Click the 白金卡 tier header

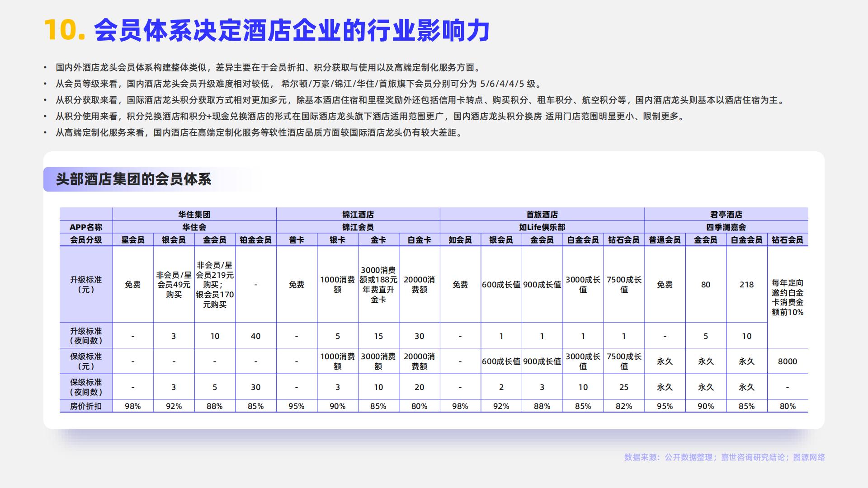point(420,239)
